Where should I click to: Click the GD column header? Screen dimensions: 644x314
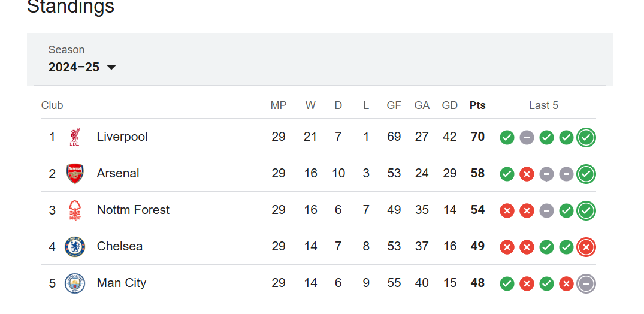pyautogui.click(x=450, y=105)
